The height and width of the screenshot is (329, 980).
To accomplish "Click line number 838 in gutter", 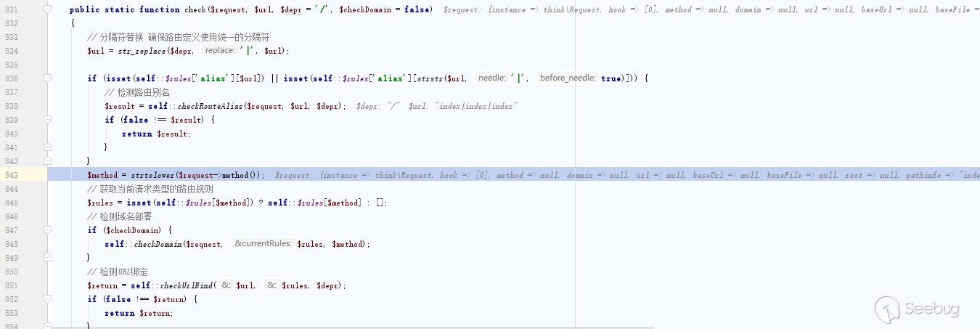I will pyautogui.click(x=11, y=106).
